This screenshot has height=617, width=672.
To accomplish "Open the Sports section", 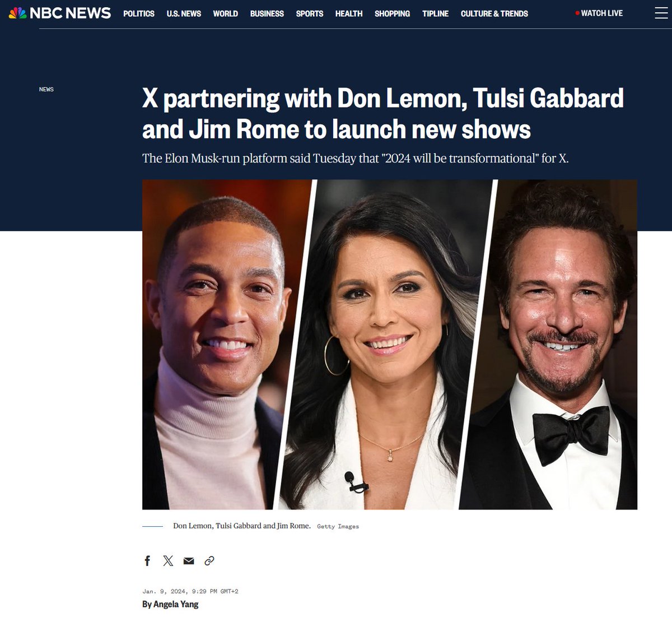I will [310, 13].
